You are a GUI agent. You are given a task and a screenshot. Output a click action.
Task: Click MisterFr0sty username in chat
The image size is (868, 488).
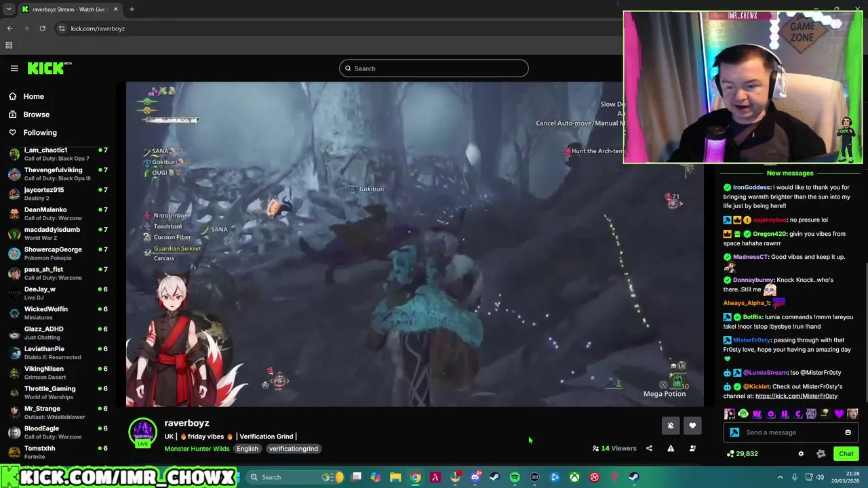pos(752,340)
